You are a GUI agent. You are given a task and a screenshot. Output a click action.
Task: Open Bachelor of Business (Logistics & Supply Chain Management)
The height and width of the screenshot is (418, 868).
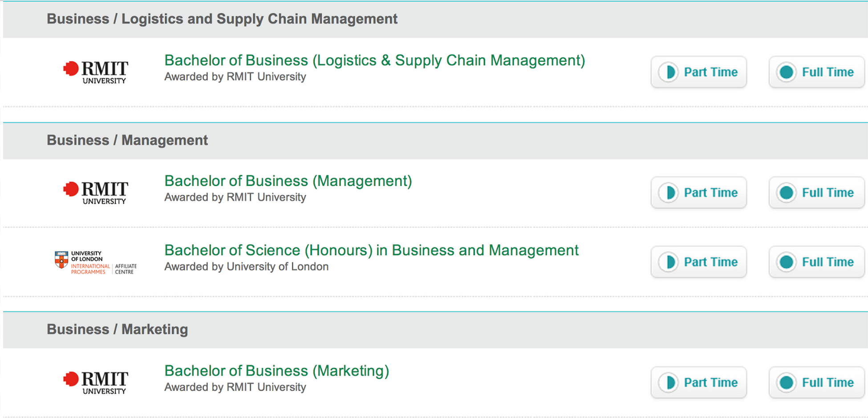[374, 60]
